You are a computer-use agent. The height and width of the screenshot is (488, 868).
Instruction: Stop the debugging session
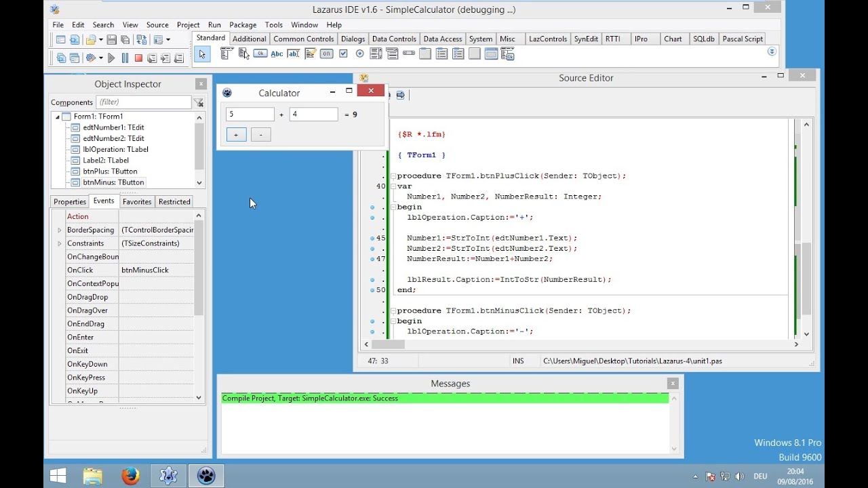point(138,58)
